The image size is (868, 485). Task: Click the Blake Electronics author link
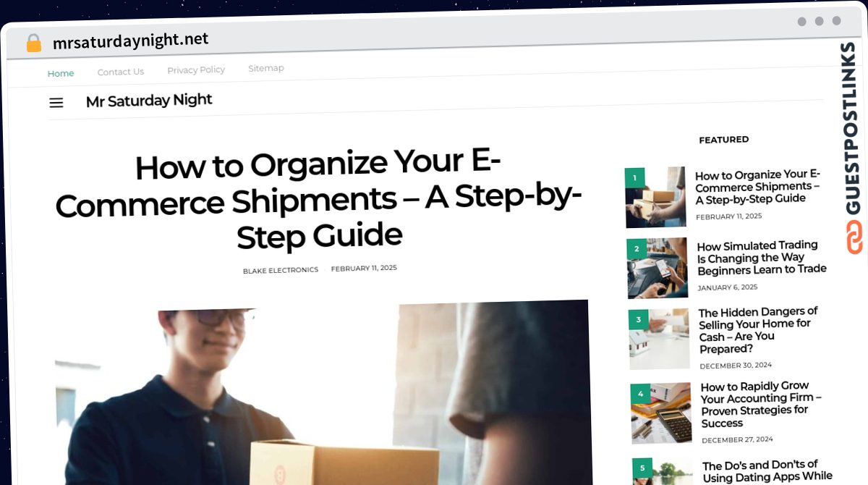(281, 270)
